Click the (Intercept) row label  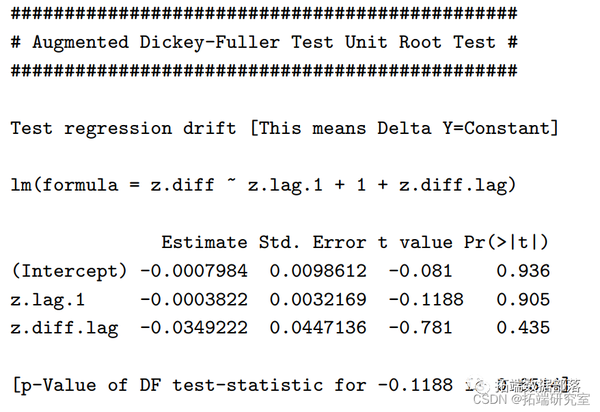pos(69,270)
